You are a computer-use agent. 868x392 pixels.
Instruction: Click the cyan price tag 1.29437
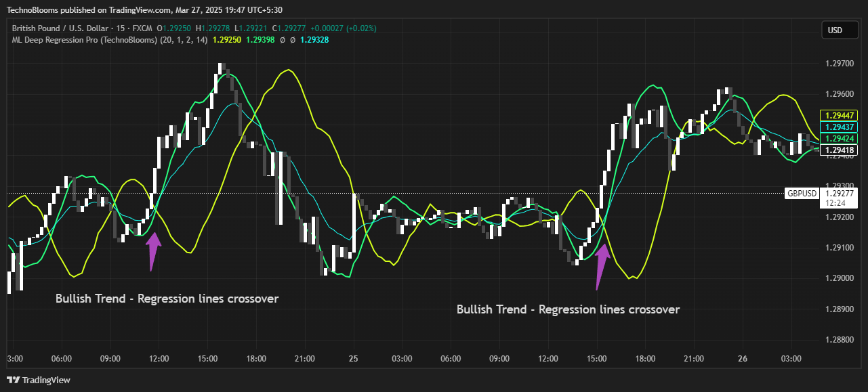(839, 127)
